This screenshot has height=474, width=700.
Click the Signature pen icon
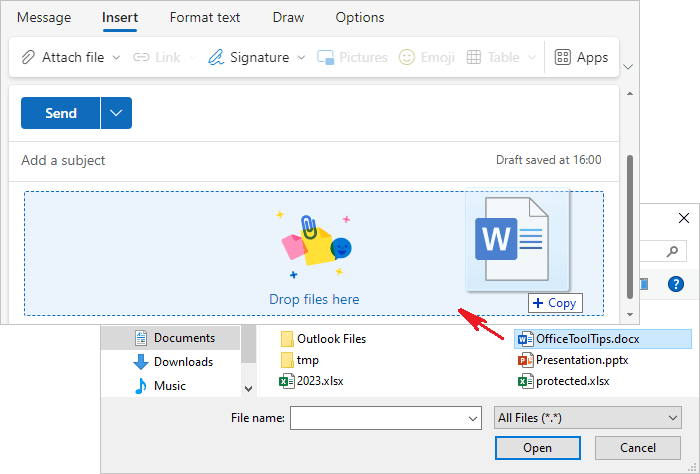(216, 57)
